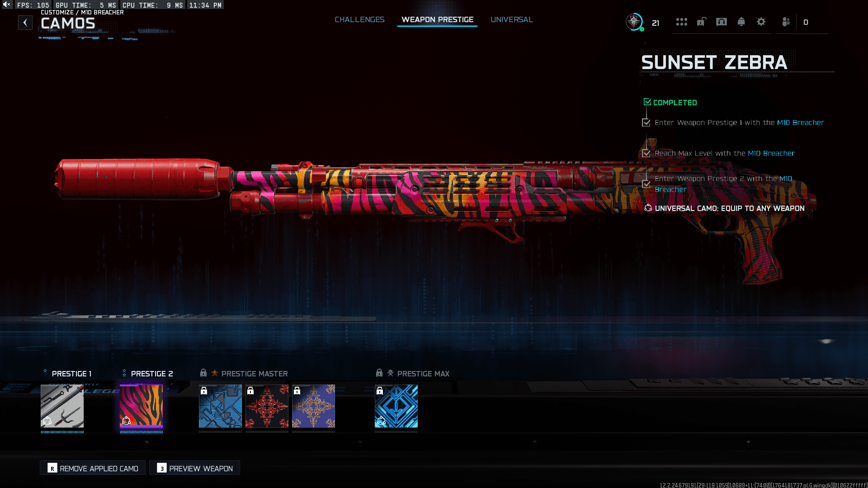Image resolution: width=868 pixels, height=488 pixels.
Task: Select the Weapon Prestige tab
Action: point(437,19)
